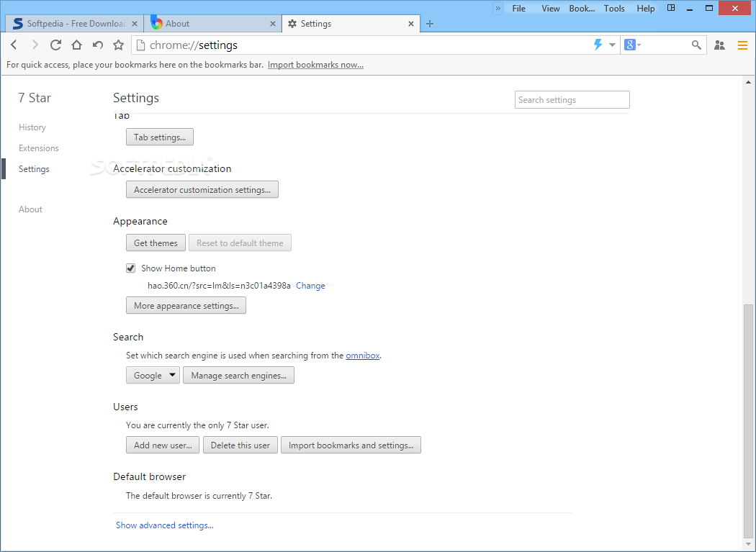Open Tab settings button
This screenshot has height=552, width=756.
[160, 137]
